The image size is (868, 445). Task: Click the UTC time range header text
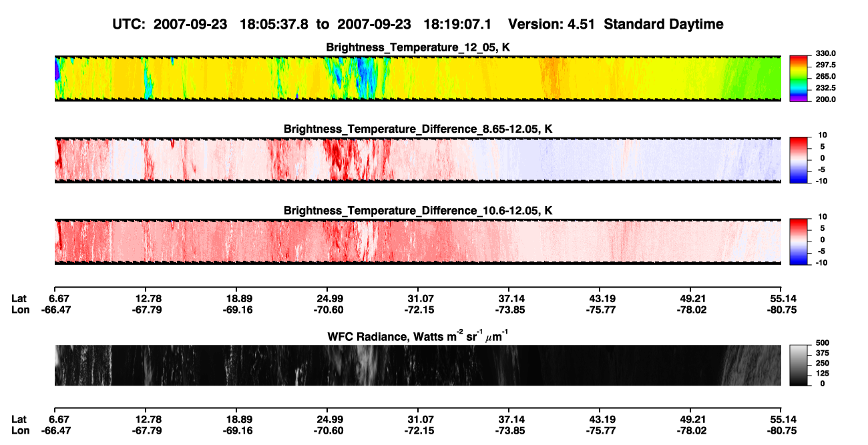[x=304, y=24]
